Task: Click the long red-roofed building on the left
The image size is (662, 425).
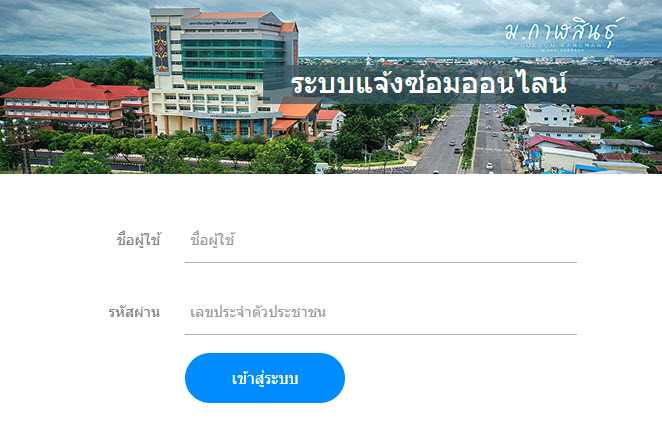Action: click(74, 103)
